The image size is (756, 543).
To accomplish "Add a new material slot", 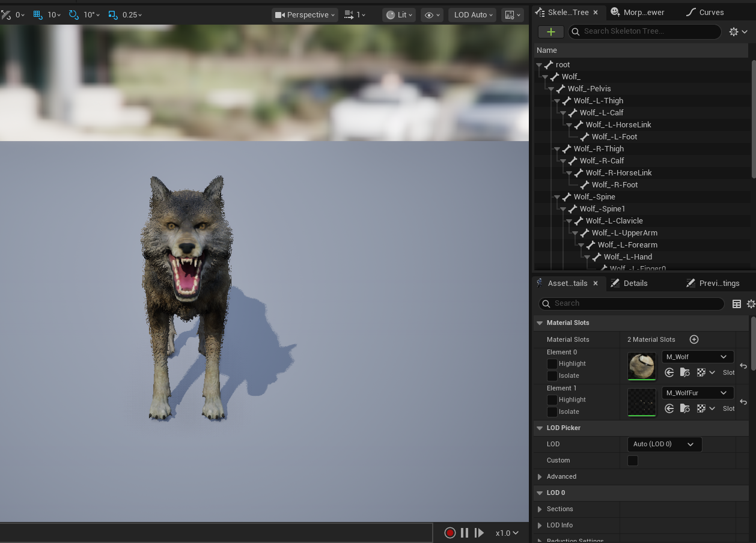I will (694, 339).
